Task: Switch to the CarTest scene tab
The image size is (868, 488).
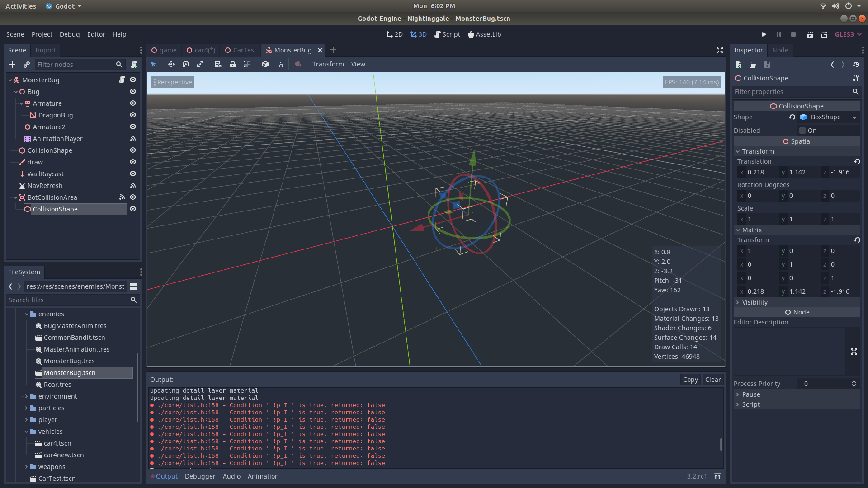Action: (x=244, y=50)
